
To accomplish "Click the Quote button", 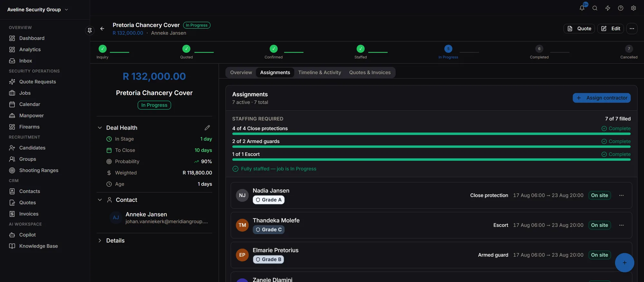I will (579, 28).
